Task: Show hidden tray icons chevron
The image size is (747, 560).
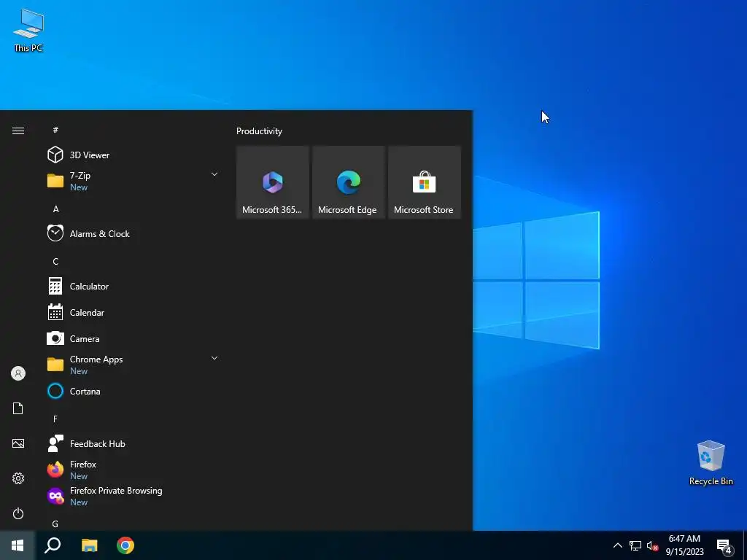Action: tap(617, 545)
